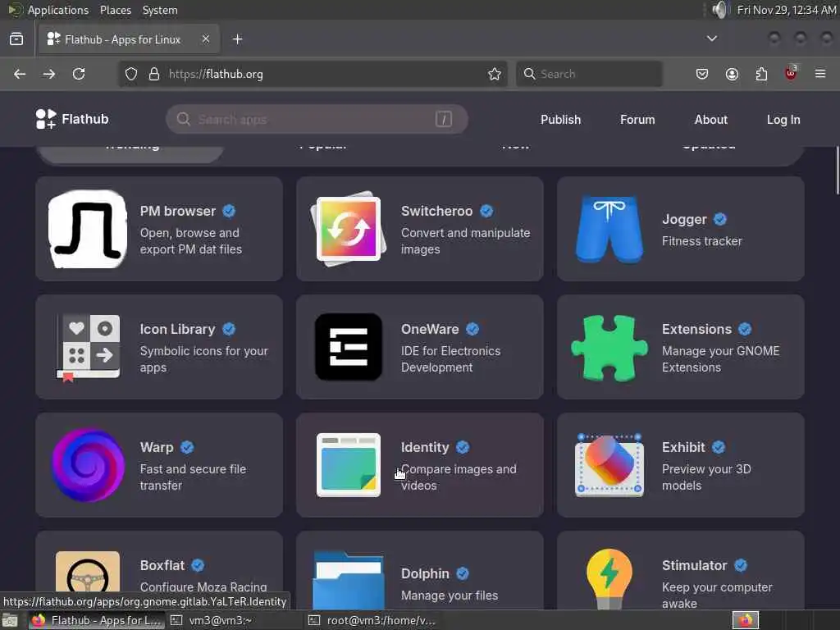Click 'Manage your GNOME Extensions' text

pyautogui.click(x=720, y=359)
